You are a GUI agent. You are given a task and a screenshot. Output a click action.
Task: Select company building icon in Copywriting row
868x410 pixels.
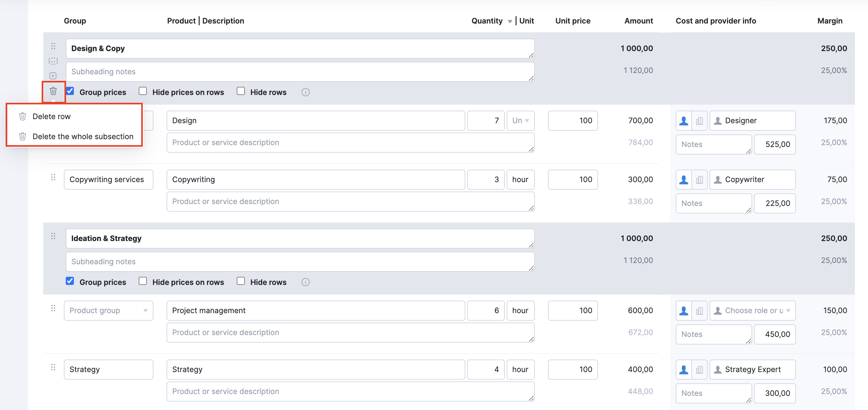(700, 180)
